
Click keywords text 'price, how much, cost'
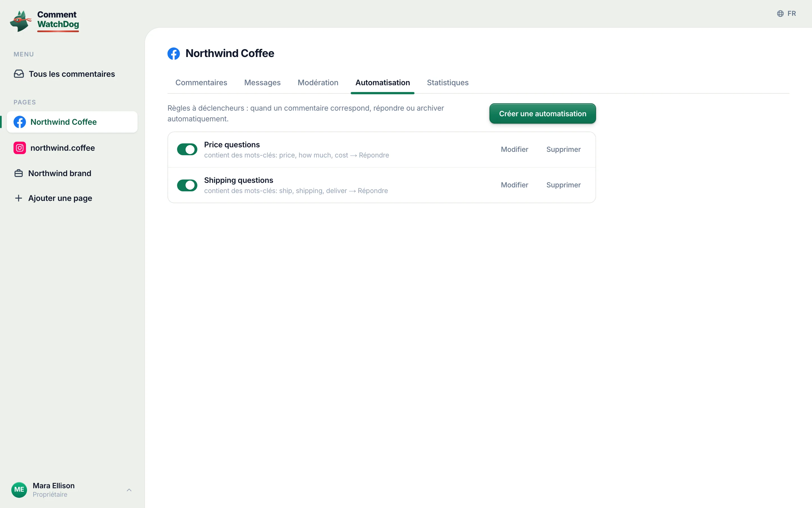pos(314,155)
